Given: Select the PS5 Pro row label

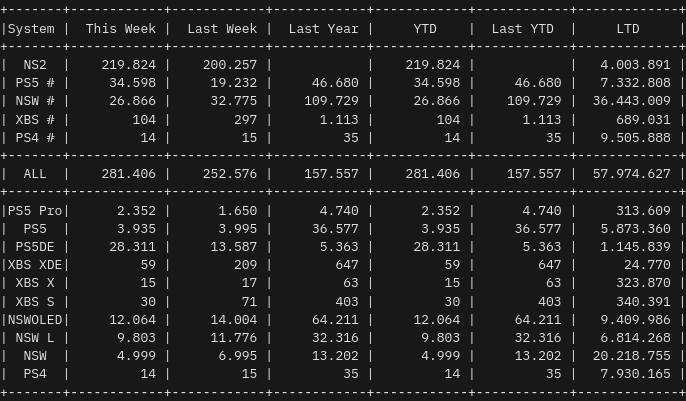Looking at the screenshot, I should 35,211.
